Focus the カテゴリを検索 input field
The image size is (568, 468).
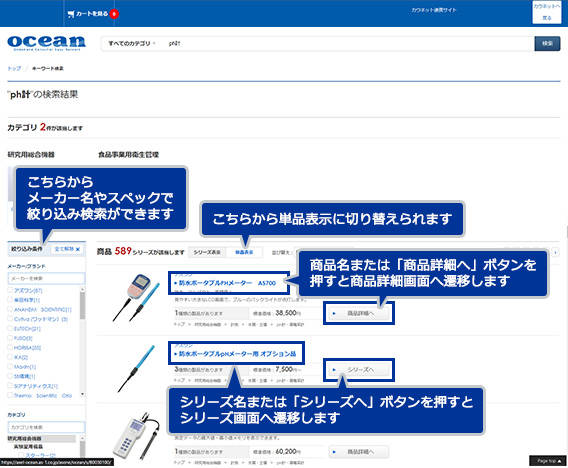[x=46, y=427]
